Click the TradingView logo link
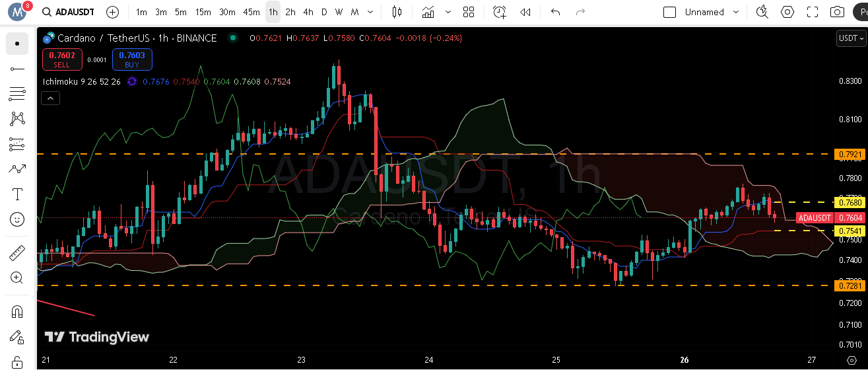 (96, 337)
